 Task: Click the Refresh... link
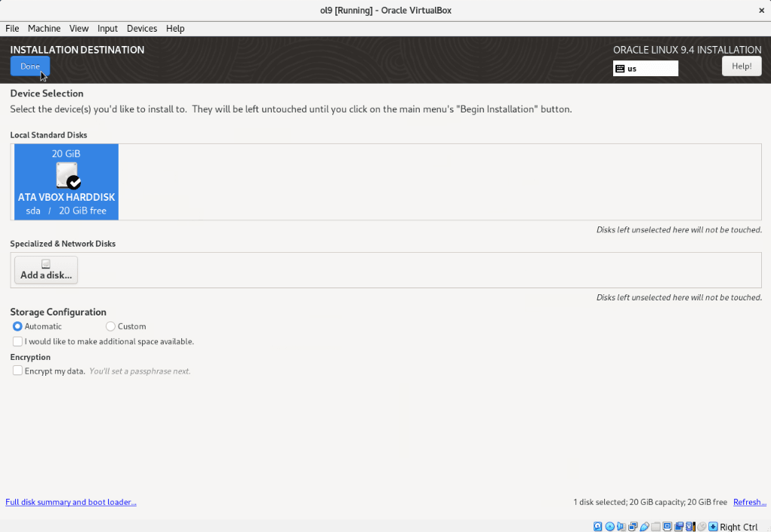coord(749,502)
